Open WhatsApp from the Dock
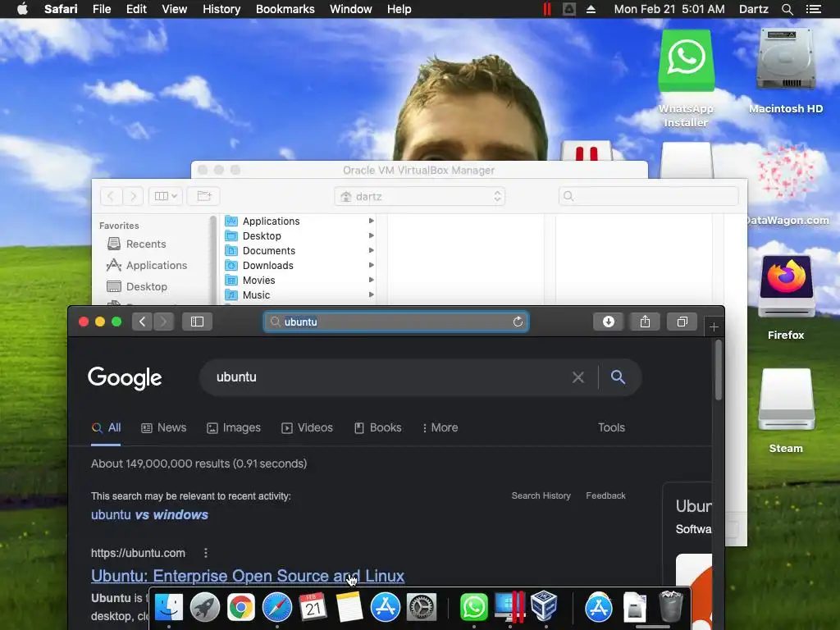 pyautogui.click(x=474, y=607)
